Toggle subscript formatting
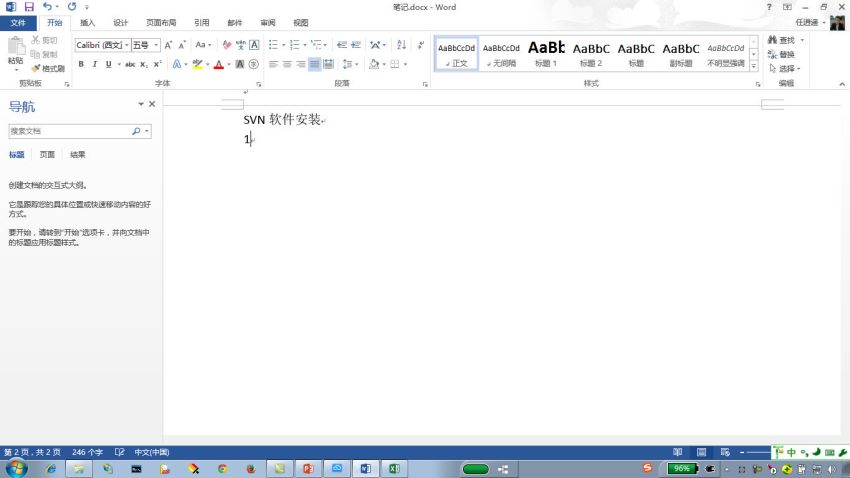 (144, 64)
